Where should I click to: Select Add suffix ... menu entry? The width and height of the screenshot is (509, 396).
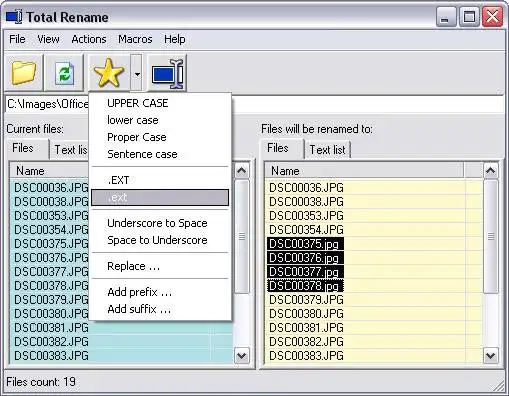coord(160,309)
